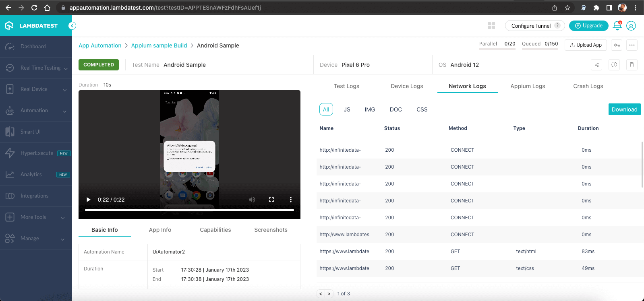The width and height of the screenshot is (644, 301).
Task: Open the Capabilities tab
Action: (215, 230)
